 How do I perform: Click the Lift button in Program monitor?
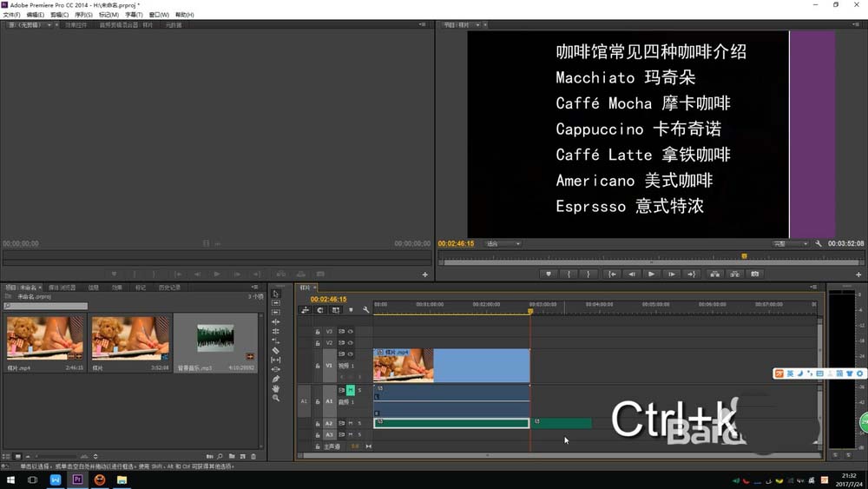[x=714, y=274]
